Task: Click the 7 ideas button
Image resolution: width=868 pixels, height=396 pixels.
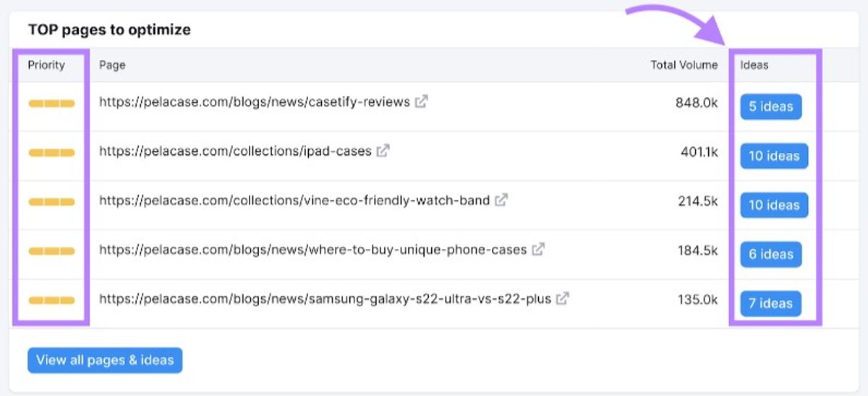Action: tap(770, 303)
